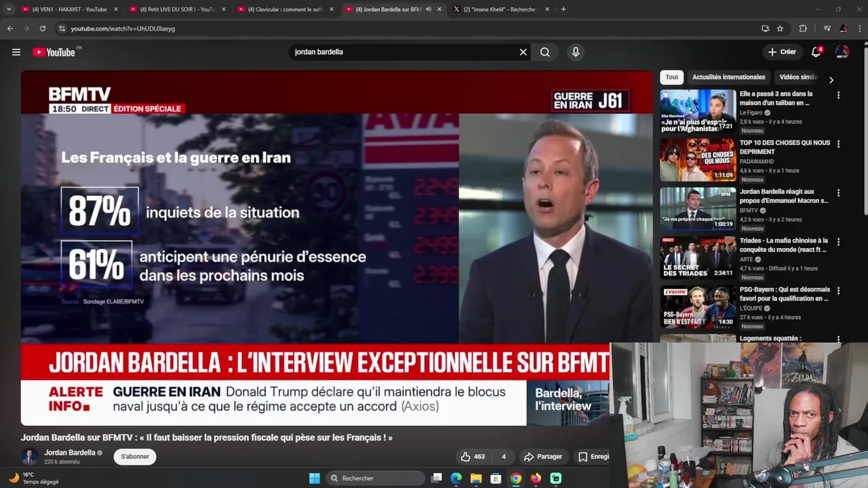Open the YouTube account avatar menu

(842, 52)
